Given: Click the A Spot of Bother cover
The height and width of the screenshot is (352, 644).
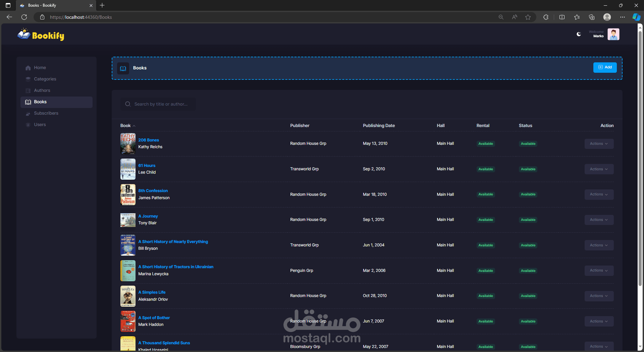Looking at the screenshot, I should 128,321.
